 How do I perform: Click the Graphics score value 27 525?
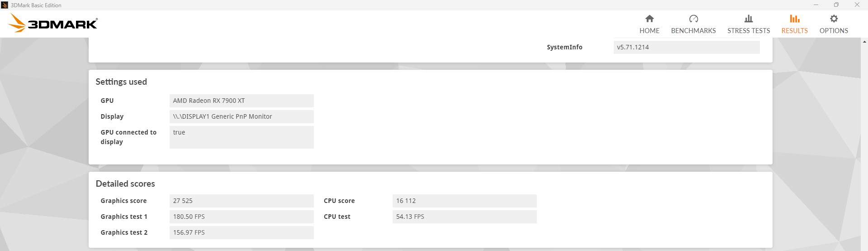242,201
